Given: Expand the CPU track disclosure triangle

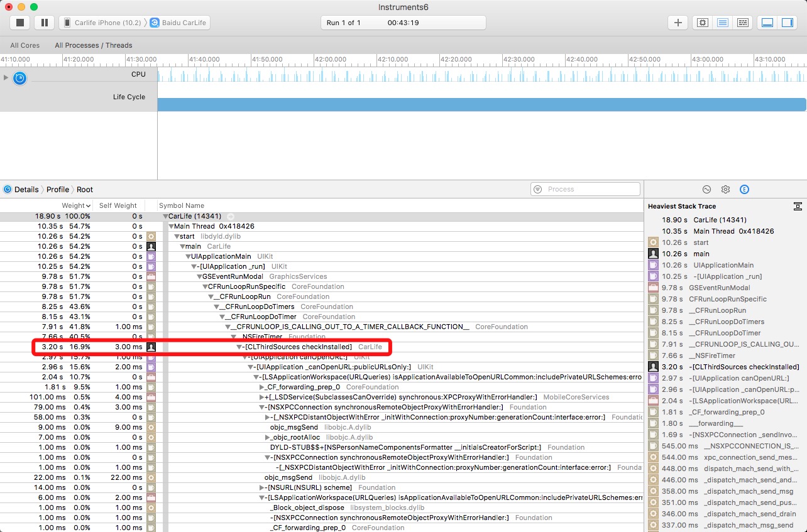Looking at the screenshot, I should coord(6,77).
